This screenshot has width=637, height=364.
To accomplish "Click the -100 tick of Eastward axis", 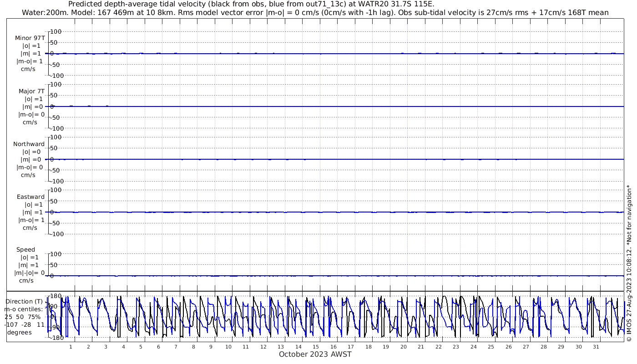I will tap(54, 233).
